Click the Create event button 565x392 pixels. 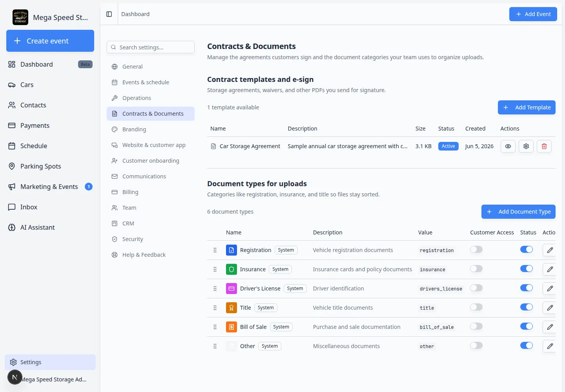tap(50, 41)
